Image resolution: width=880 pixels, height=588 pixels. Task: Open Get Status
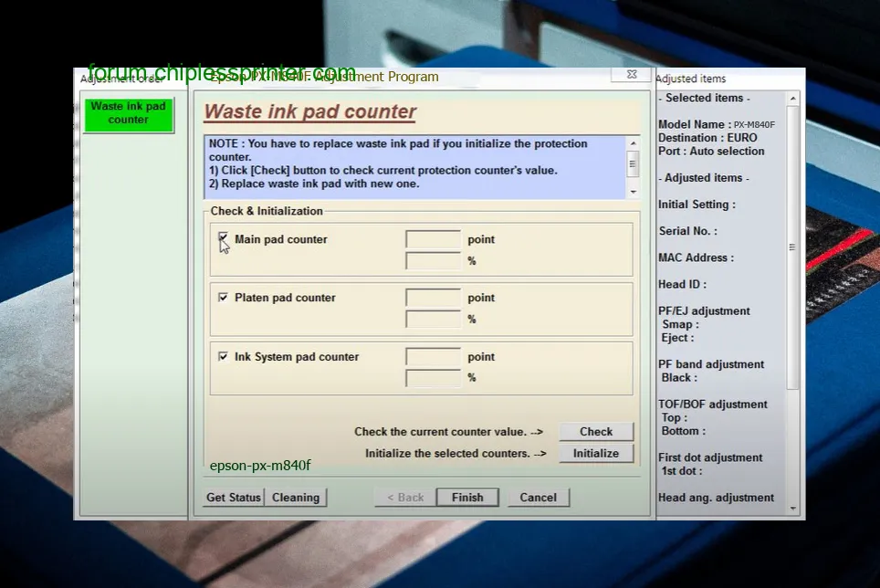coord(234,497)
